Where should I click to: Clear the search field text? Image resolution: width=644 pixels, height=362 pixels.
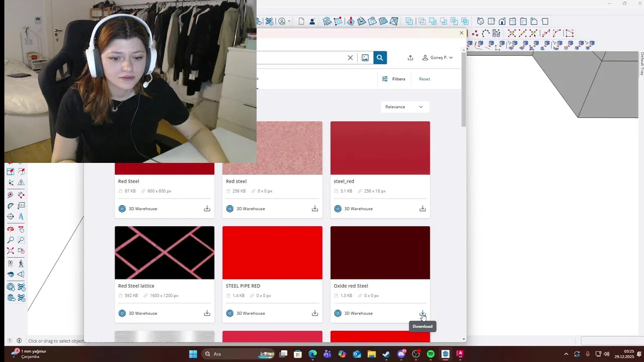[350, 58]
